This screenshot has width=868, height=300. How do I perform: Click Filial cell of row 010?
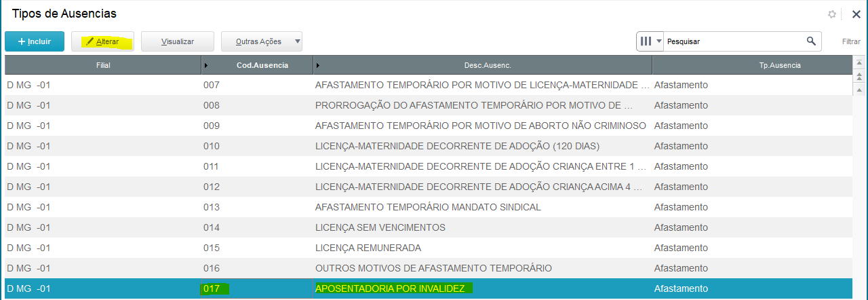[102, 146]
